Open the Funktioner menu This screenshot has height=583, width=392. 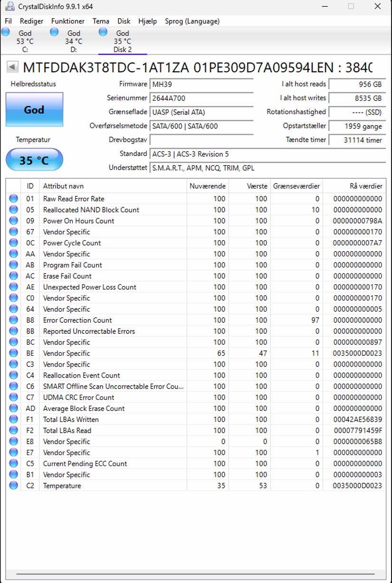[x=68, y=21]
